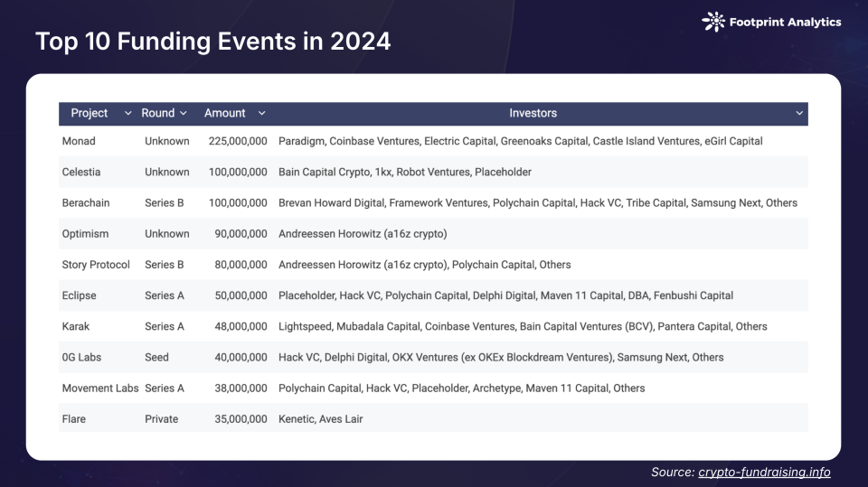868x487 pixels.
Task: Open the crypto-fundraising.info source link
Action: (764, 473)
